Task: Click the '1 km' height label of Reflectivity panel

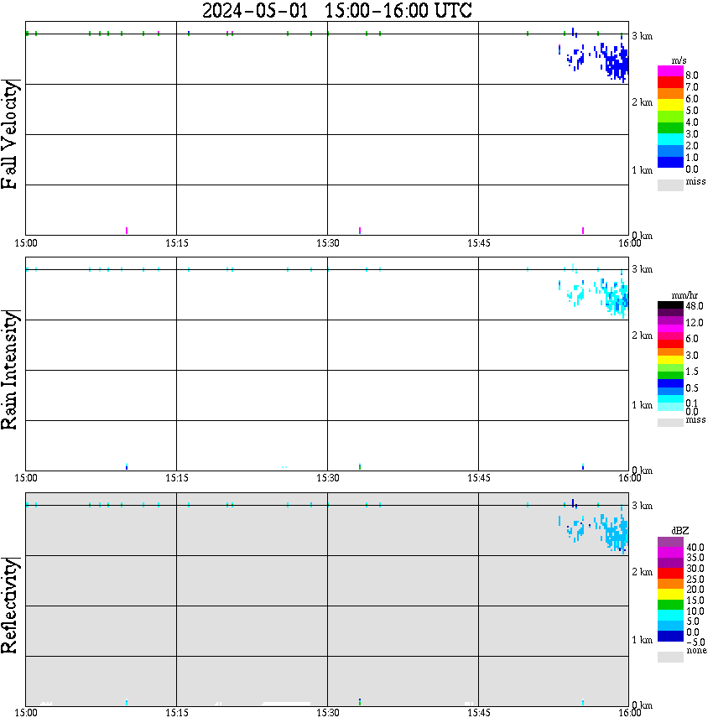Action: pyautogui.click(x=642, y=640)
